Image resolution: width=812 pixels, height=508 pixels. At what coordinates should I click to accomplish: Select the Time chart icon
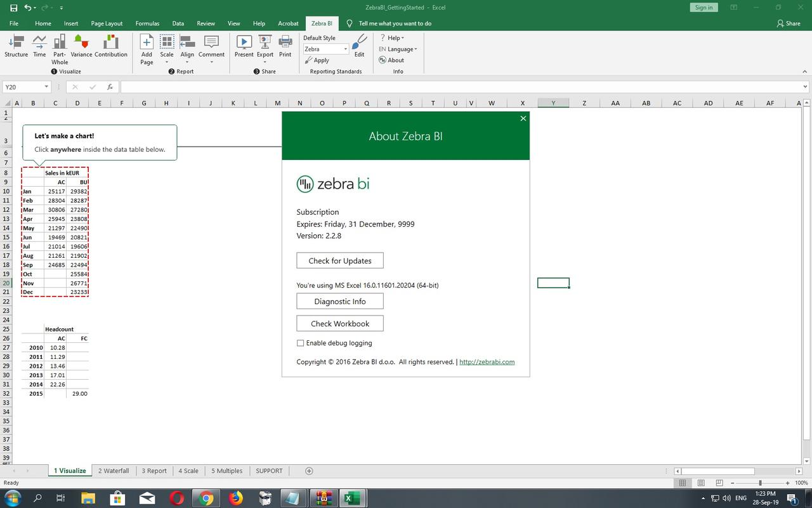tap(39, 46)
